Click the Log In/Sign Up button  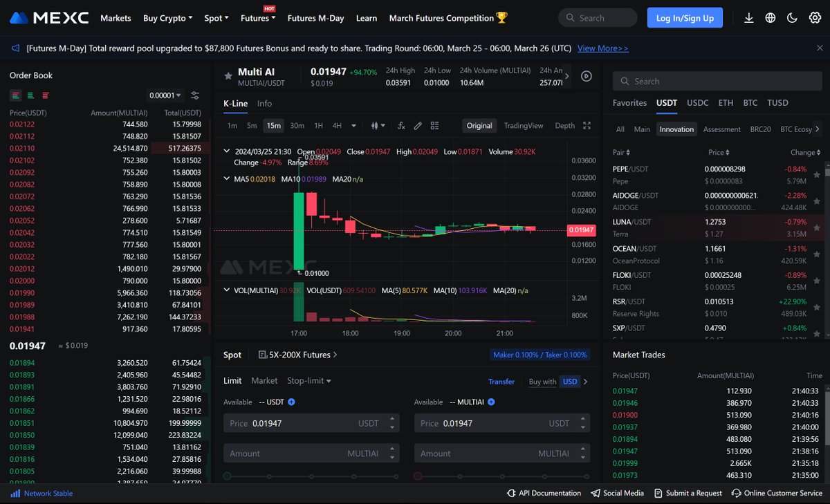[x=685, y=18]
